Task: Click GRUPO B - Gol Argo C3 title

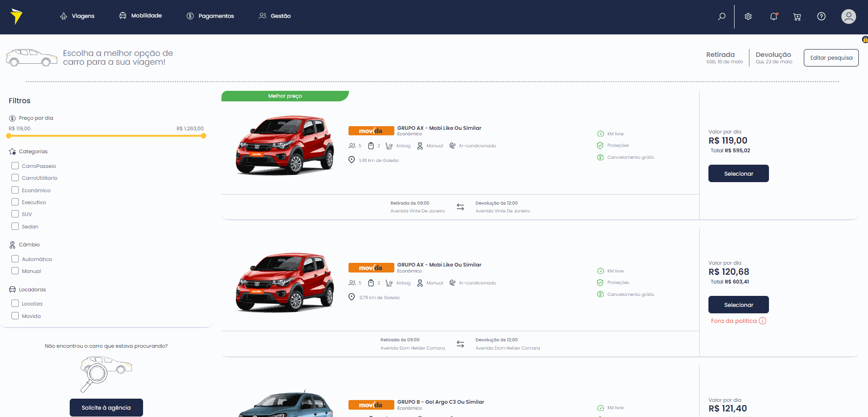Action: tap(441, 402)
